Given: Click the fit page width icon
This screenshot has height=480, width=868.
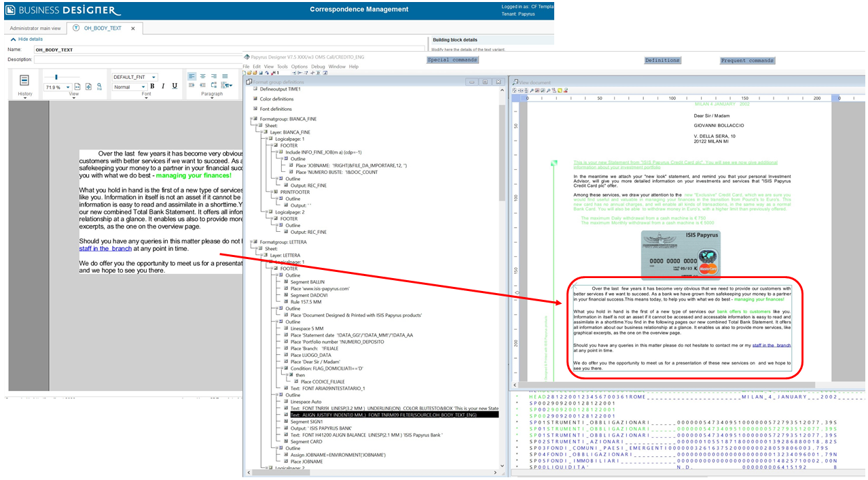Looking at the screenshot, I should tap(77, 87).
